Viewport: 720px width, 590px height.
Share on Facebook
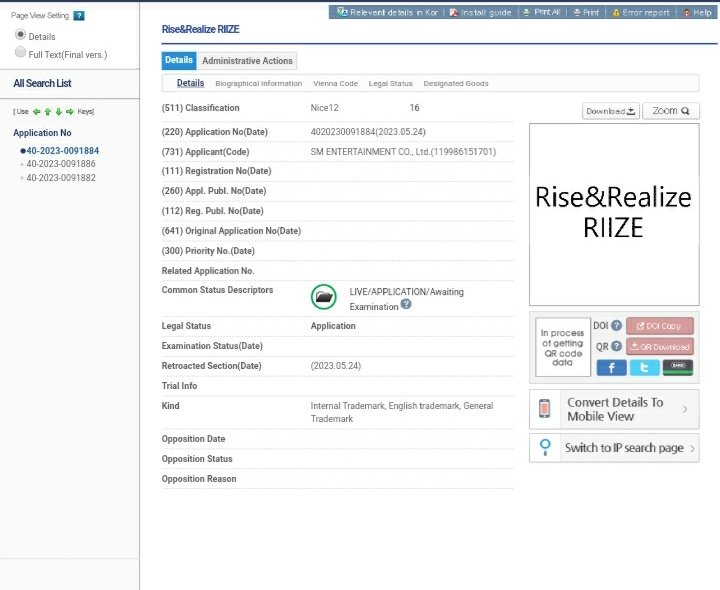[611, 368]
